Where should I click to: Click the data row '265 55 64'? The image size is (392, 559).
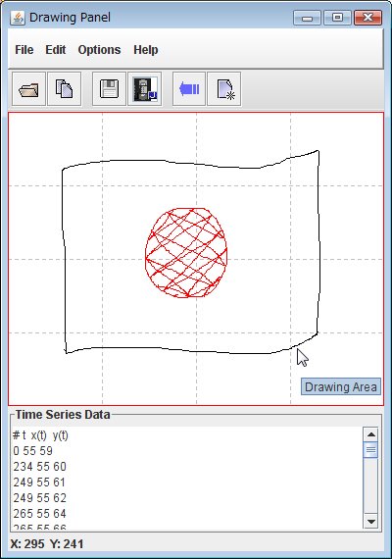[x=39, y=514]
